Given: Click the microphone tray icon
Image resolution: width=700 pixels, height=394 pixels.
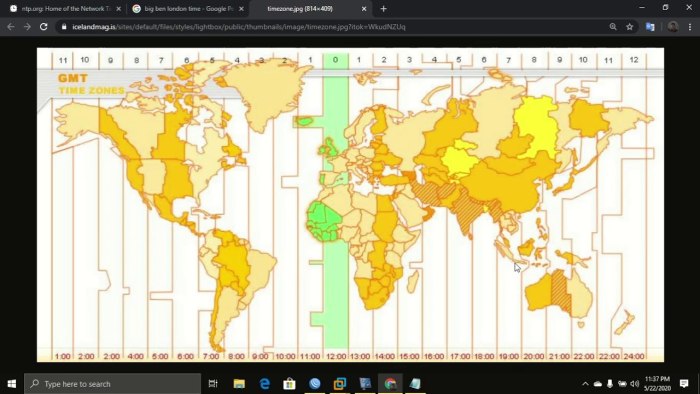Looking at the screenshot, I should point(610,384).
